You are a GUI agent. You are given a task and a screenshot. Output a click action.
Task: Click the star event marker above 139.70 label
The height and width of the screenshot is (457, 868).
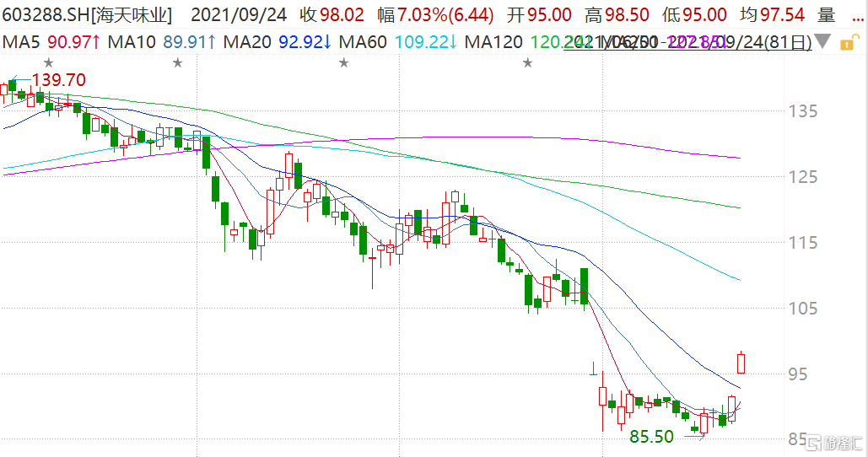coord(49,63)
